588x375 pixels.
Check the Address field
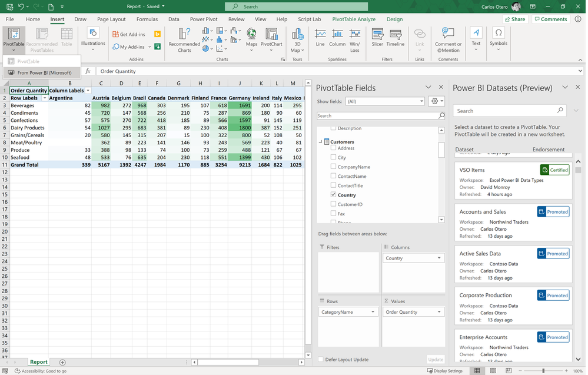(x=333, y=148)
